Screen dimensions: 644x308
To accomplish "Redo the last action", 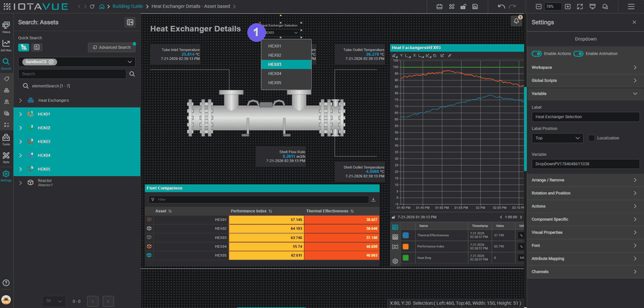I will [512, 6].
